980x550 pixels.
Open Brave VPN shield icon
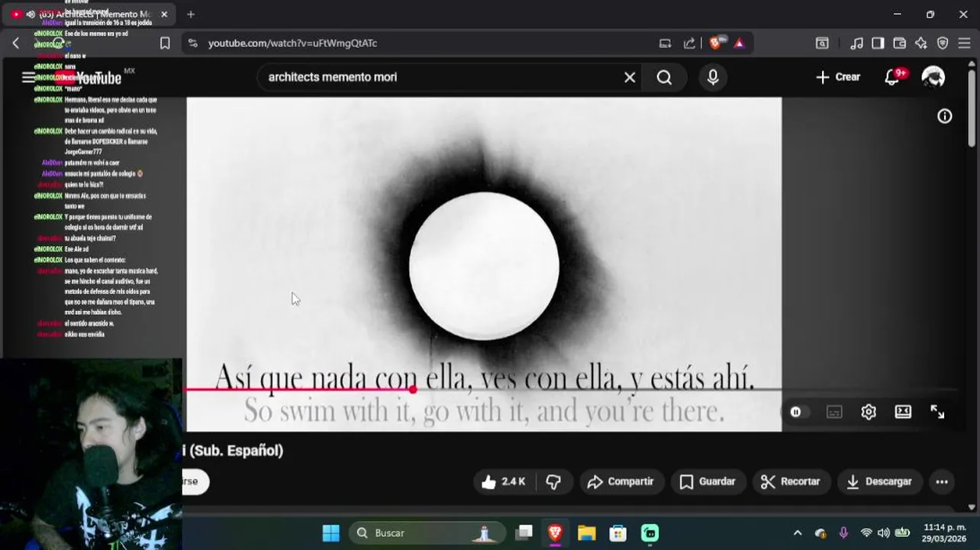(x=943, y=44)
